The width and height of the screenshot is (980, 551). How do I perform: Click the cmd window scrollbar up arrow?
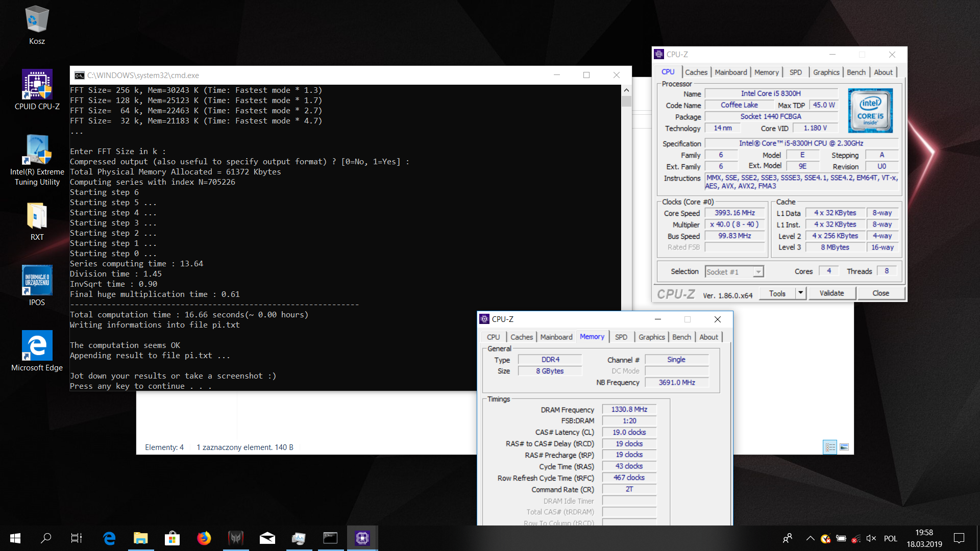pyautogui.click(x=626, y=90)
